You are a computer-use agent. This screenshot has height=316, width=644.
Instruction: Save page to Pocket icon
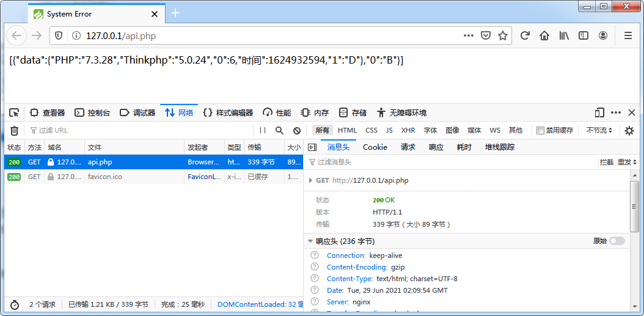486,35
